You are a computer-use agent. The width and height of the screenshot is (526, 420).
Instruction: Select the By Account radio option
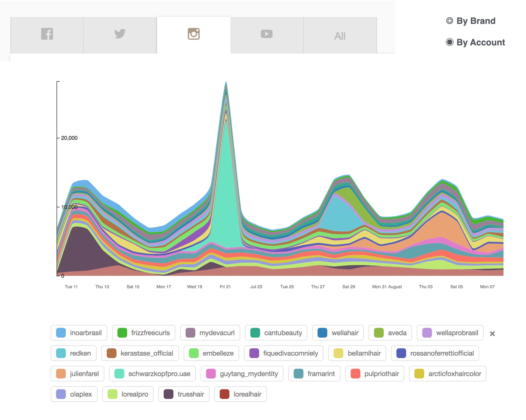click(x=450, y=42)
